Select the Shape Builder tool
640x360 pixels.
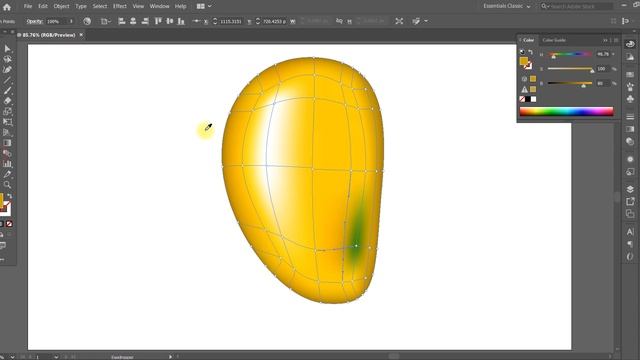7,111
